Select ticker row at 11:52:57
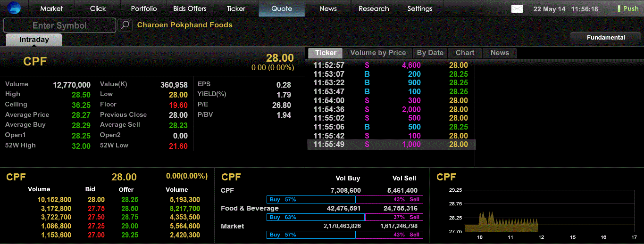 coord(391,65)
